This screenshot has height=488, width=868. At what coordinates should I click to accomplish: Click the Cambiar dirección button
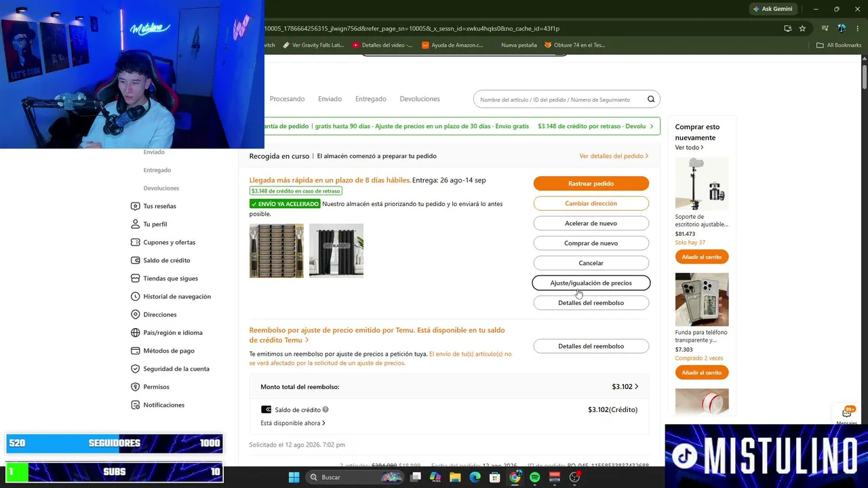coord(591,203)
